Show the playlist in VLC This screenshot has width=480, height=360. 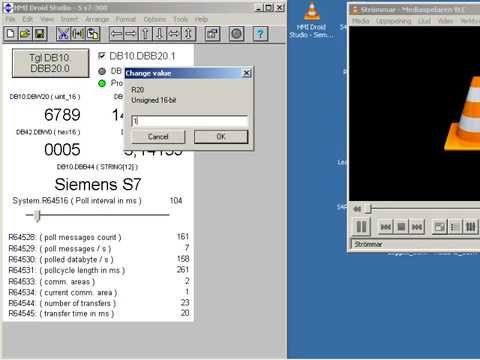click(455, 227)
